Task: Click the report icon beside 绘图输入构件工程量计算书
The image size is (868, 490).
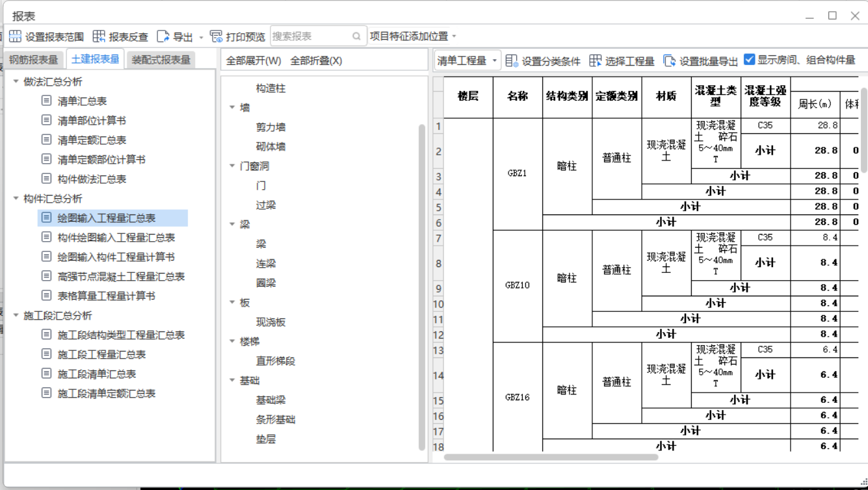Action: [46, 257]
